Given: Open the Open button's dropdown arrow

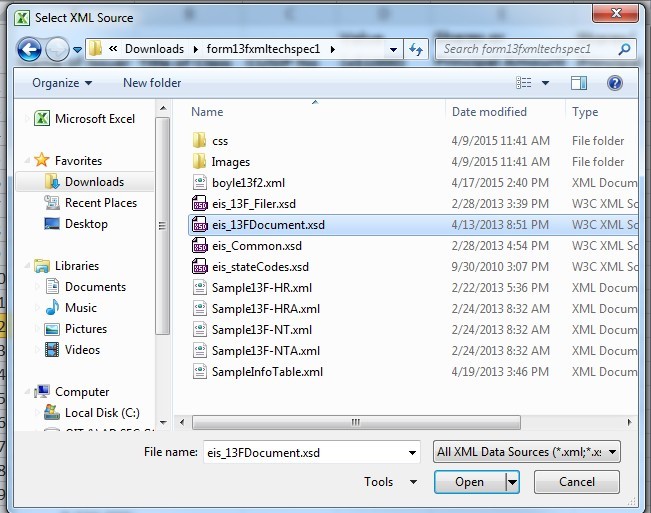Looking at the screenshot, I should tap(512, 482).
